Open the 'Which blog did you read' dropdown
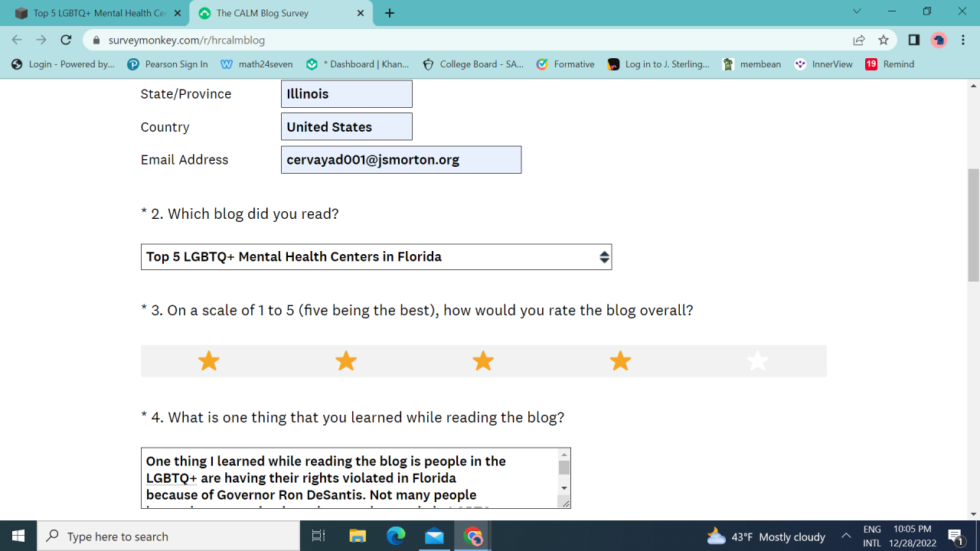The image size is (980, 551). [x=376, y=257]
